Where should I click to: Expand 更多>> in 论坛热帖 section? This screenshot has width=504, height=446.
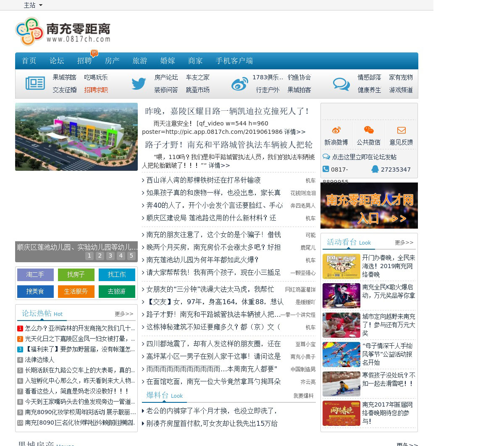pyautogui.click(x=124, y=314)
